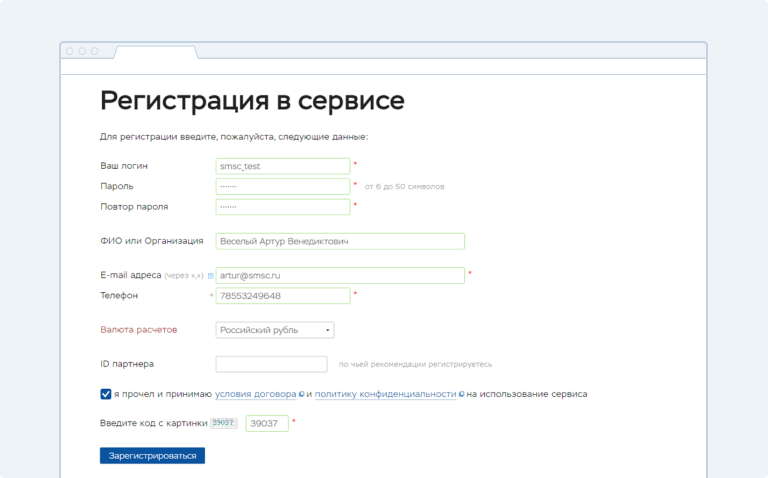Click the Ваш логин label
Screen dimensions: 768x478
tap(124, 166)
